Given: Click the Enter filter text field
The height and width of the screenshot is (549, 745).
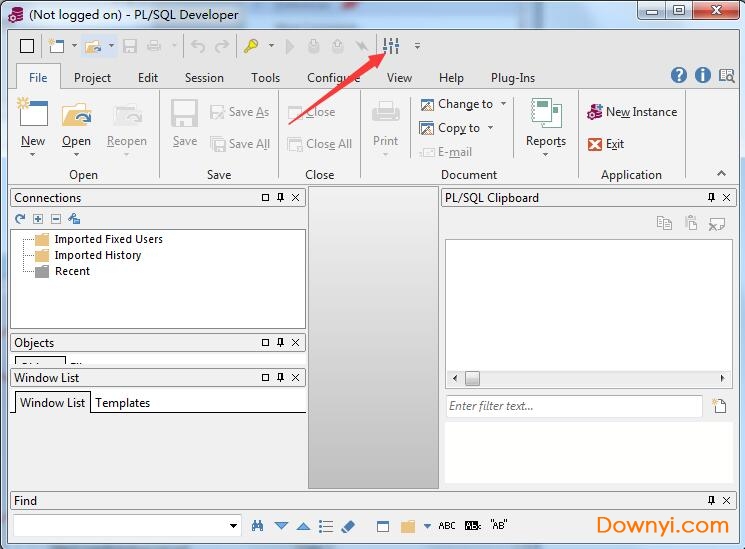Looking at the screenshot, I should point(573,406).
